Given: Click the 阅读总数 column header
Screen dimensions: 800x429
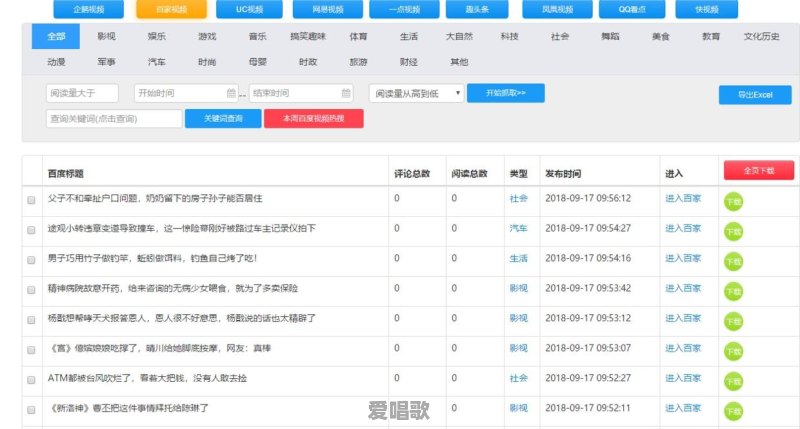Looking at the screenshot, I should pyautogui.click(x=469, y=173).
